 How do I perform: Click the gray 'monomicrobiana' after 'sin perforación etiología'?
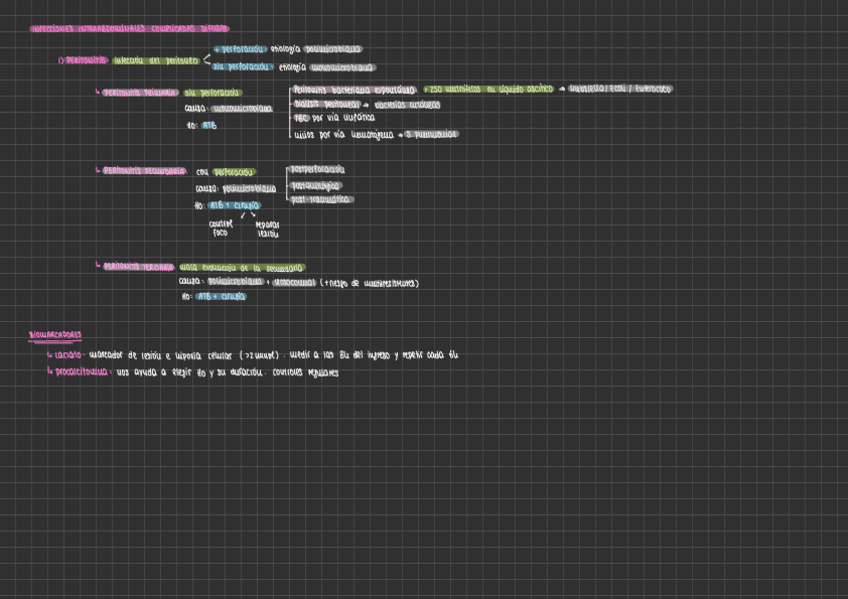point(342,68)
